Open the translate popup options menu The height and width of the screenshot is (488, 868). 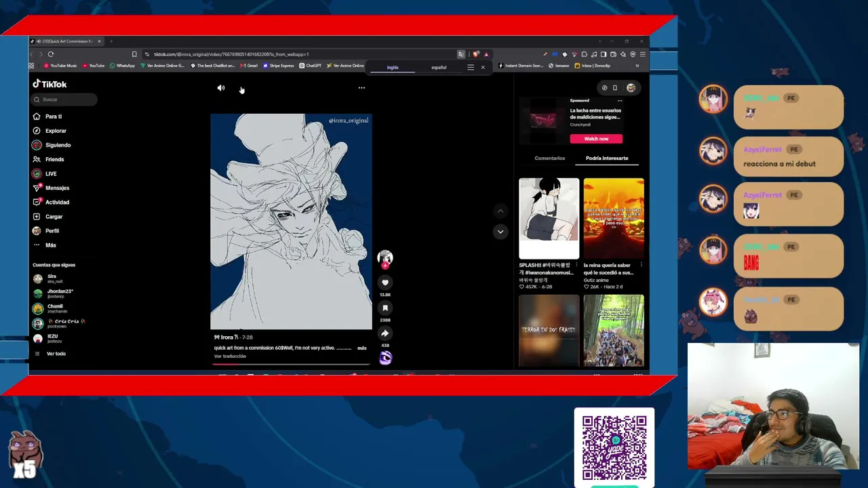click(471, 68)
